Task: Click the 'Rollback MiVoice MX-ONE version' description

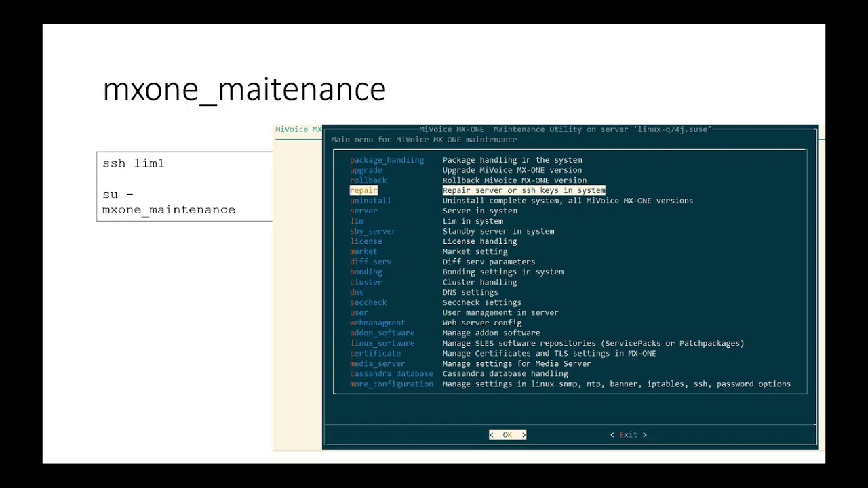Action: pyautogui.click(x=515, y=180)
